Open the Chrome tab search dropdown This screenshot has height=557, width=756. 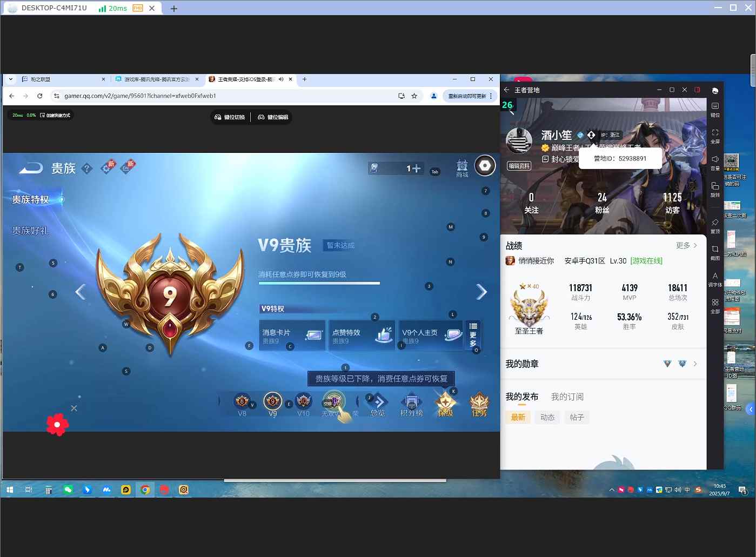10,79
